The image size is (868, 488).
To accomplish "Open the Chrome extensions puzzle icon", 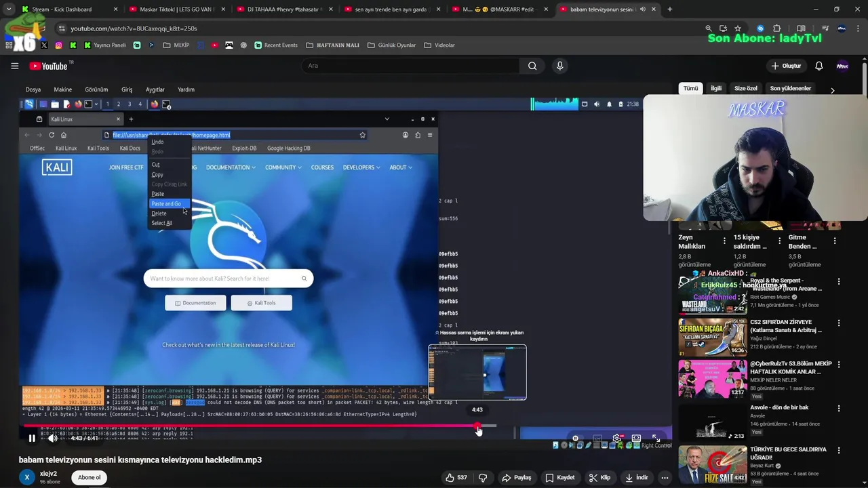I will 777,28.
